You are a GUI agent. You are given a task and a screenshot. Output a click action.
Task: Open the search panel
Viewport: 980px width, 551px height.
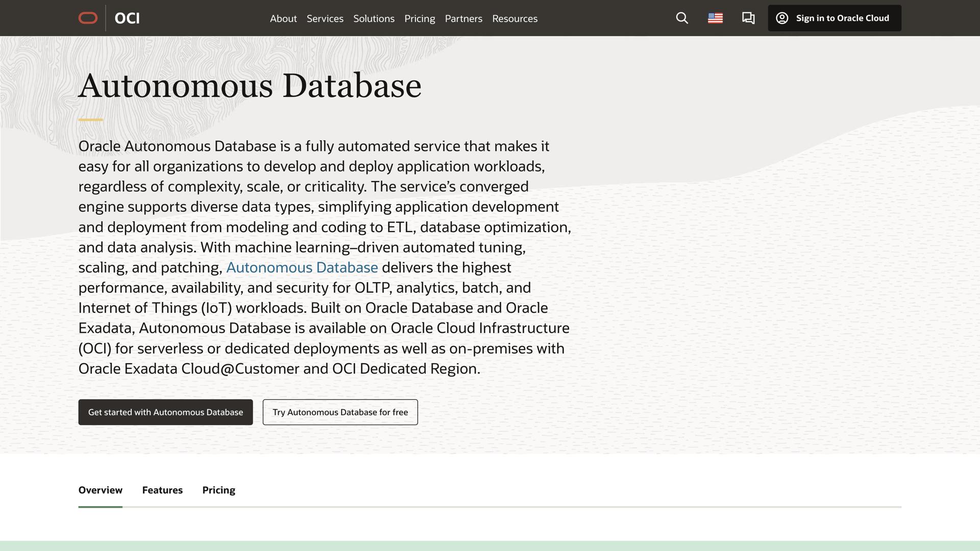682,18
